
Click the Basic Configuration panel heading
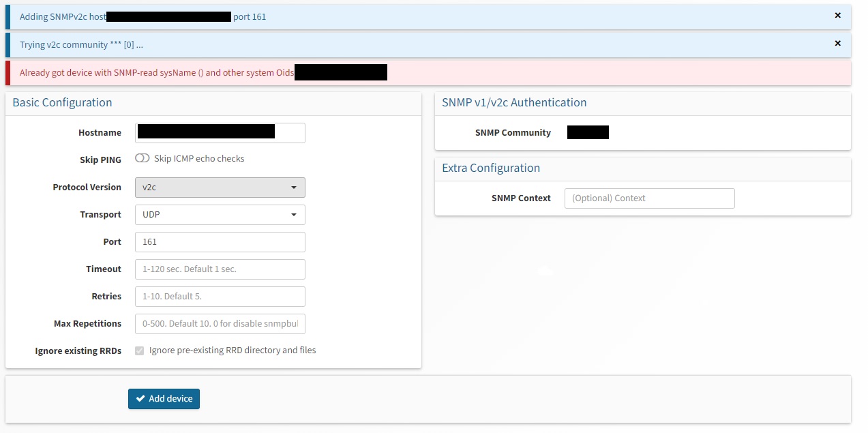[x=62, y=103]
